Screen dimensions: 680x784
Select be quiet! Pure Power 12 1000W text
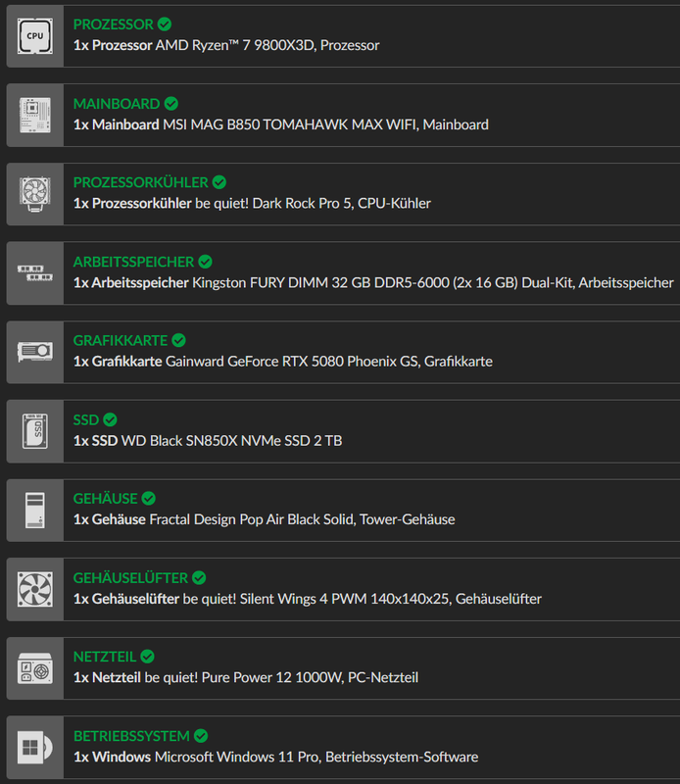click(244, 678)
